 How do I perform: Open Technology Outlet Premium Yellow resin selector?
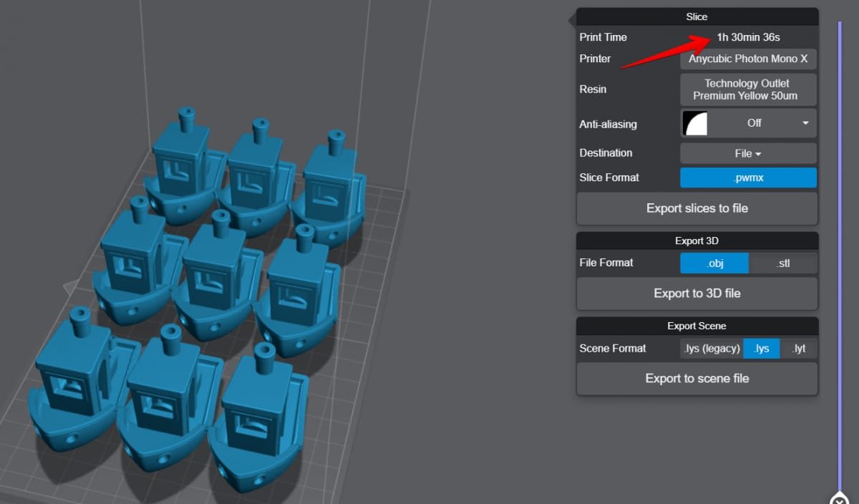[748, 89]
